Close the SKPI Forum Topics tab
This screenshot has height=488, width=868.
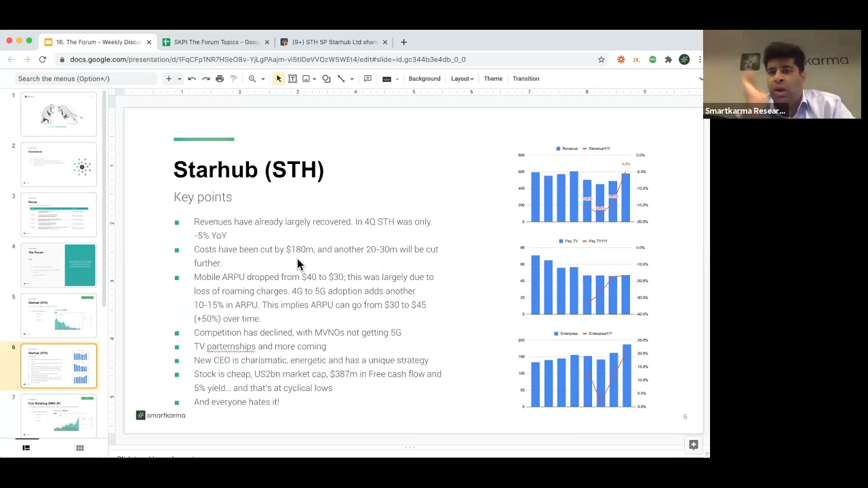(267, 42)
